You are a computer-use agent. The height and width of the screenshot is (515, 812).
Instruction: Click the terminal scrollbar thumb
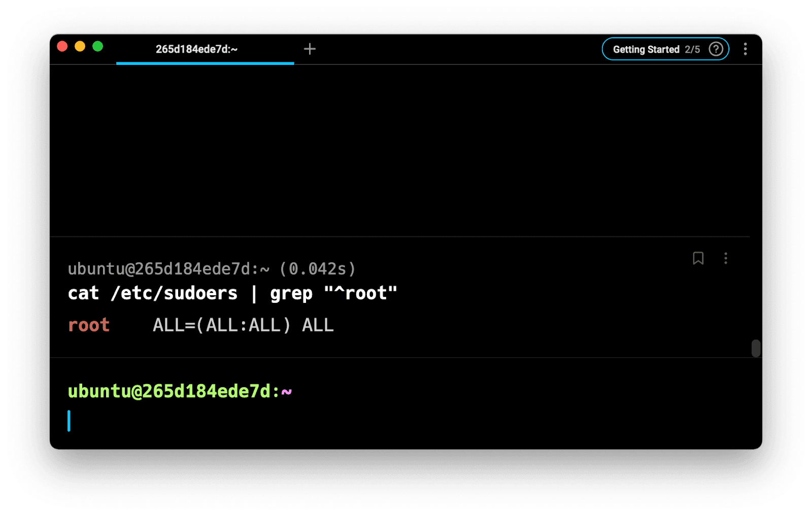click(756, 349)
